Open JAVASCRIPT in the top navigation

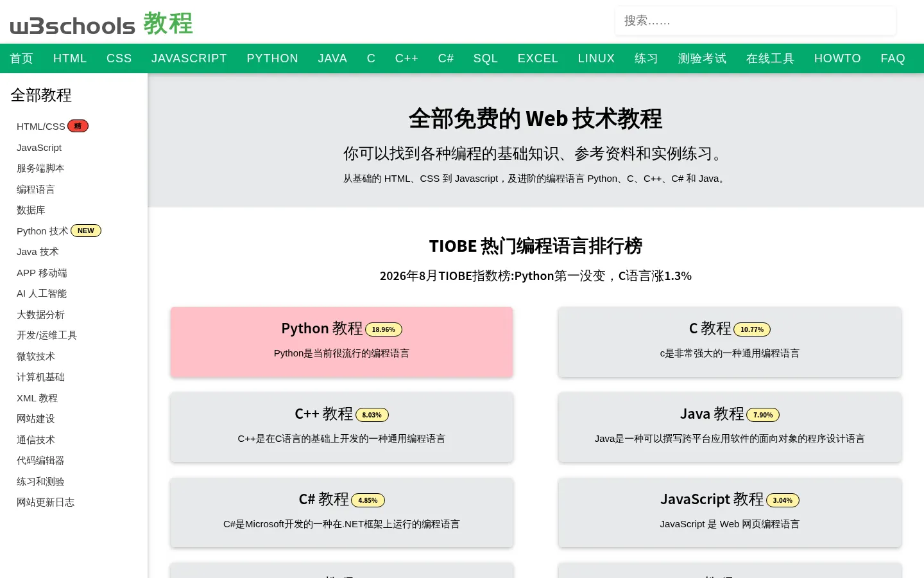(x=189, y=58)
